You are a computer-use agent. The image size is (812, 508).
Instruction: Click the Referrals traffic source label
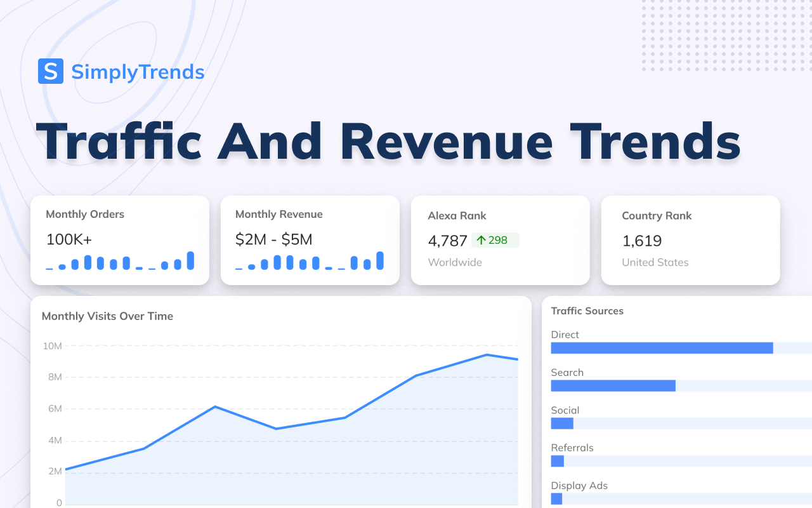[x=572, y=448]
